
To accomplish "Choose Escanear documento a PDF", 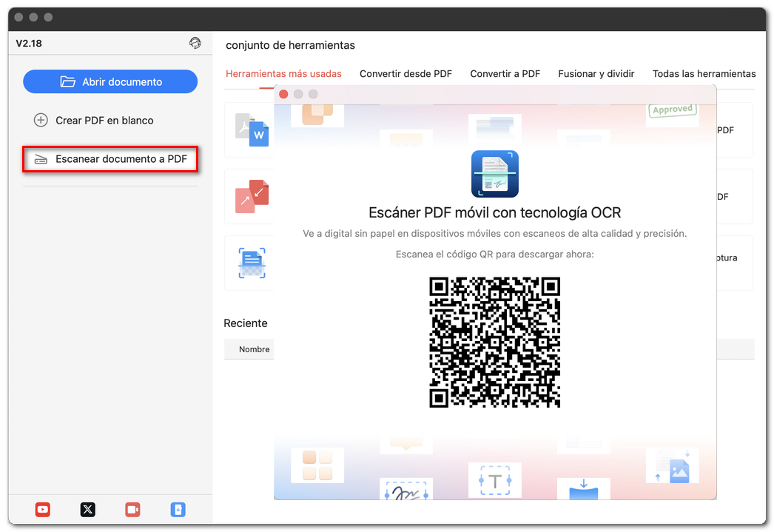I will 110,158.
